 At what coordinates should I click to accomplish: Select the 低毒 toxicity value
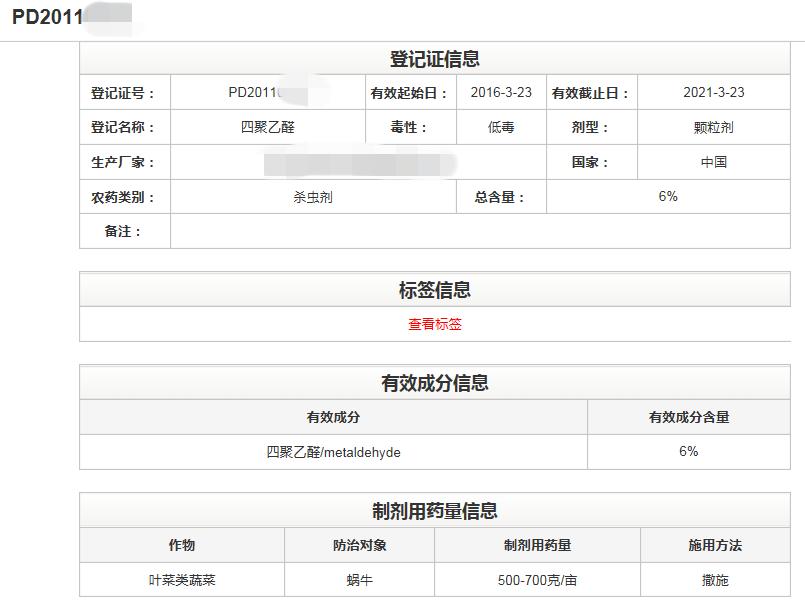click(496, 127)
